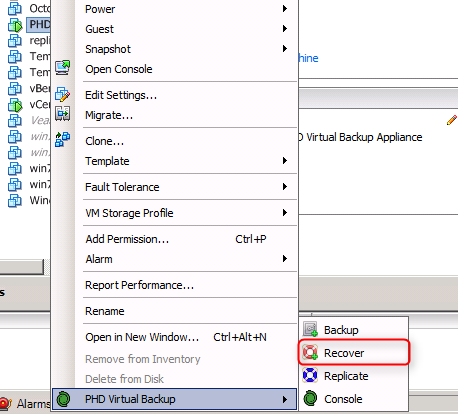The height and width of the screenshot is (415, 458).
Task: Choose Report Performance... from context menu
Action: tap(174, 285)
